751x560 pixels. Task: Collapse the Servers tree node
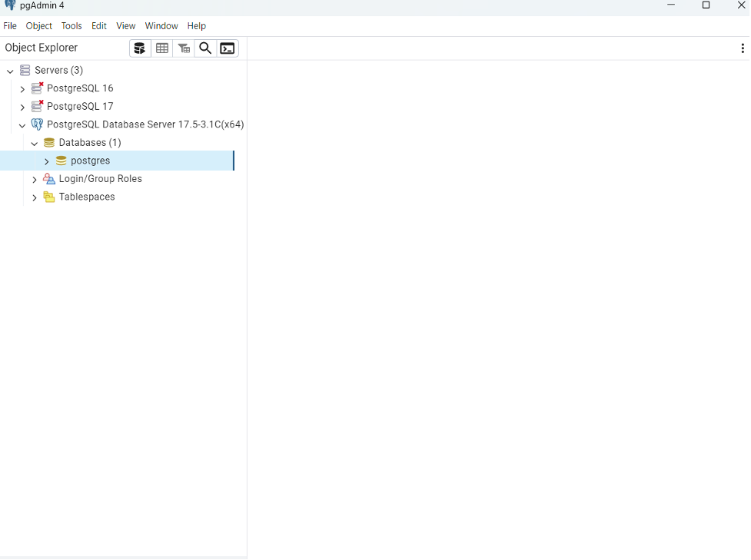click(x=10, y=71)
